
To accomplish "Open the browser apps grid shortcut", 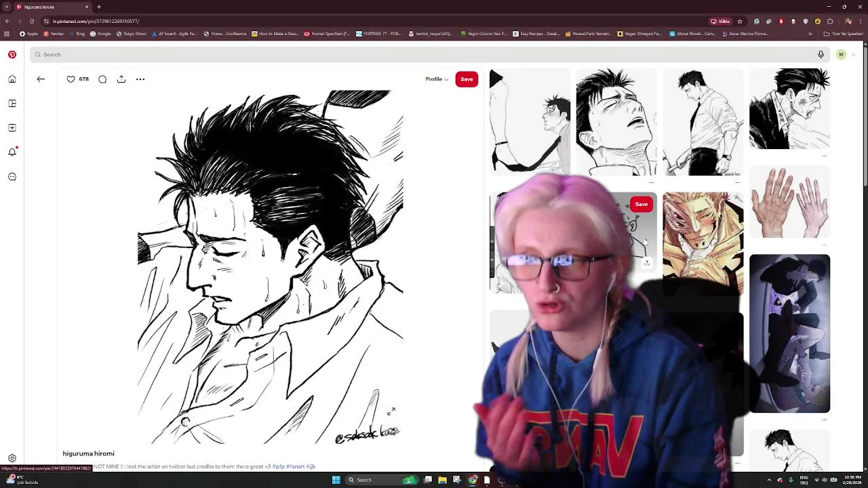I will [7, 34].
